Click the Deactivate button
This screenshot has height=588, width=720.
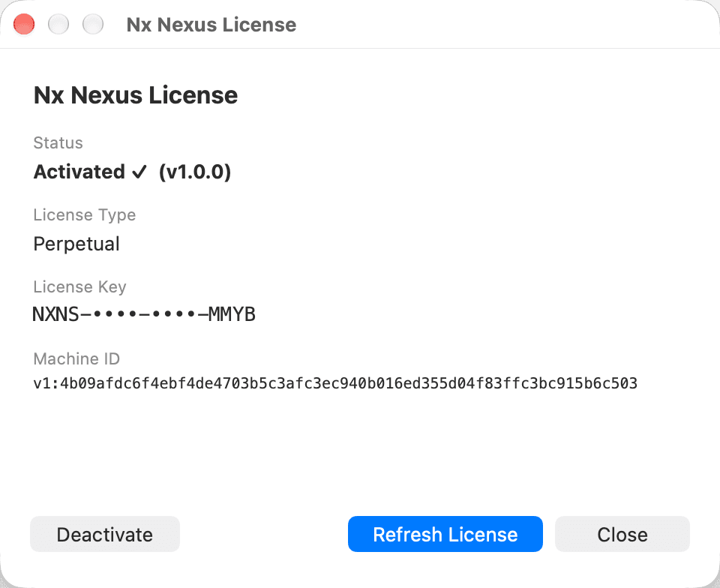click(x=105, y=534)
